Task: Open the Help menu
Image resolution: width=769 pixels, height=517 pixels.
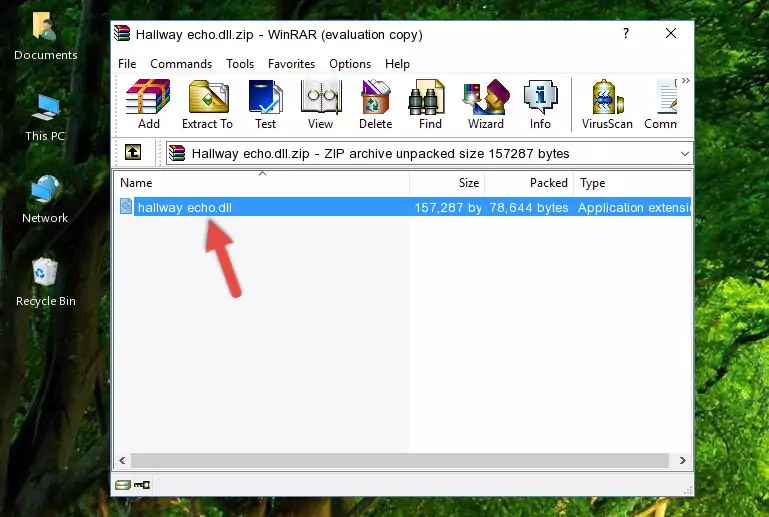Action: [397, 64]
